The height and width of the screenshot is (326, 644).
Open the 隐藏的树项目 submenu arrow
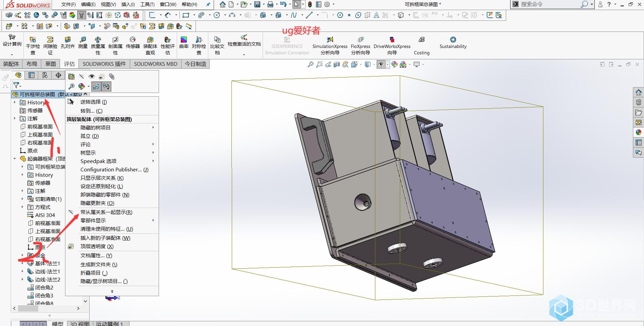(x=153, y=127)
